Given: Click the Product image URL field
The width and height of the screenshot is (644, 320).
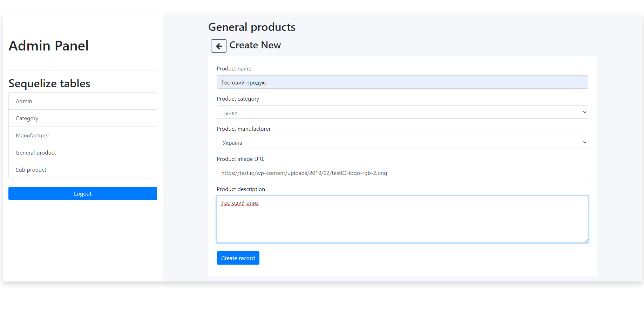Looking at the screenshot, I should 402,172.
